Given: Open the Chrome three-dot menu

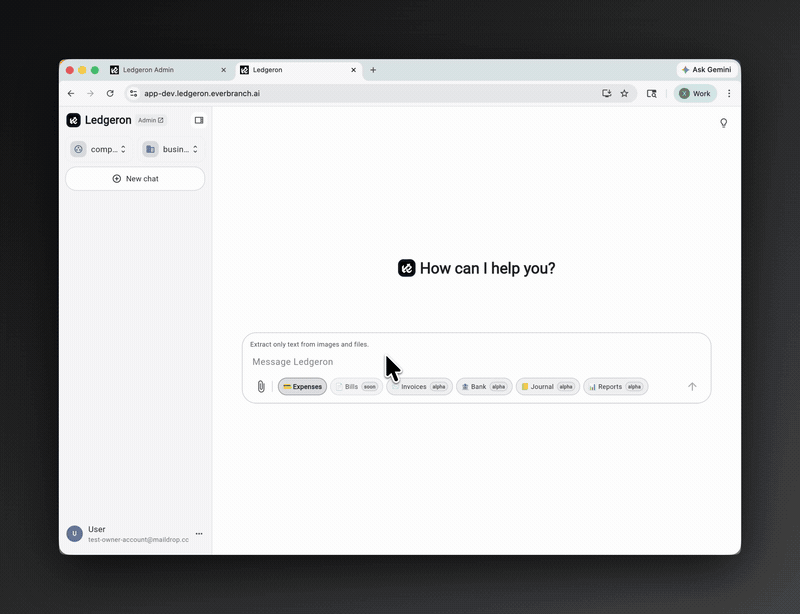Looking at the screenshot, I should point(729,93).
